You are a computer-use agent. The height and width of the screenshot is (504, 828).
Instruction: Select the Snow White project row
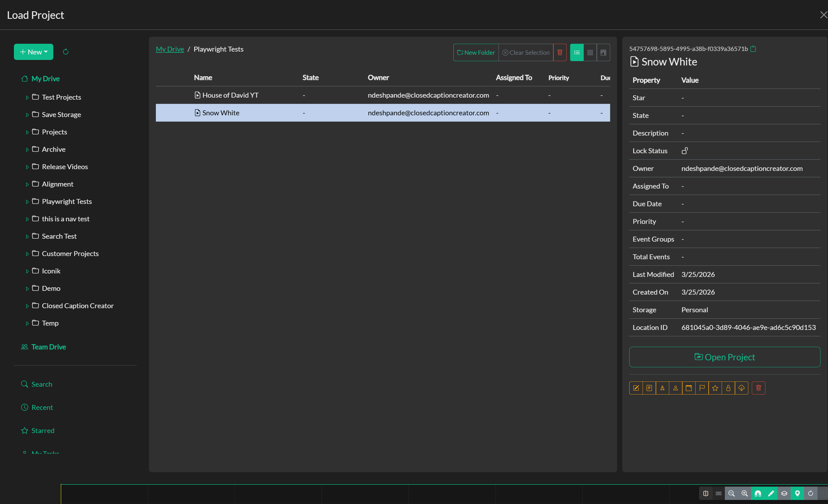[383, 113]
